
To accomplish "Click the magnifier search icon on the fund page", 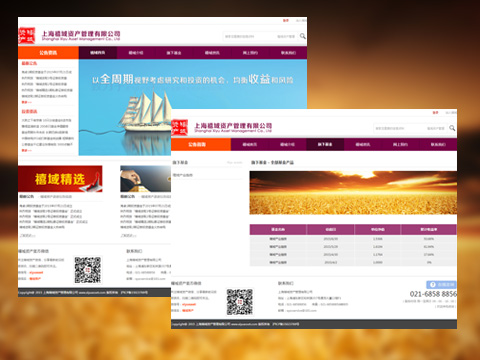I will point(452,128).
